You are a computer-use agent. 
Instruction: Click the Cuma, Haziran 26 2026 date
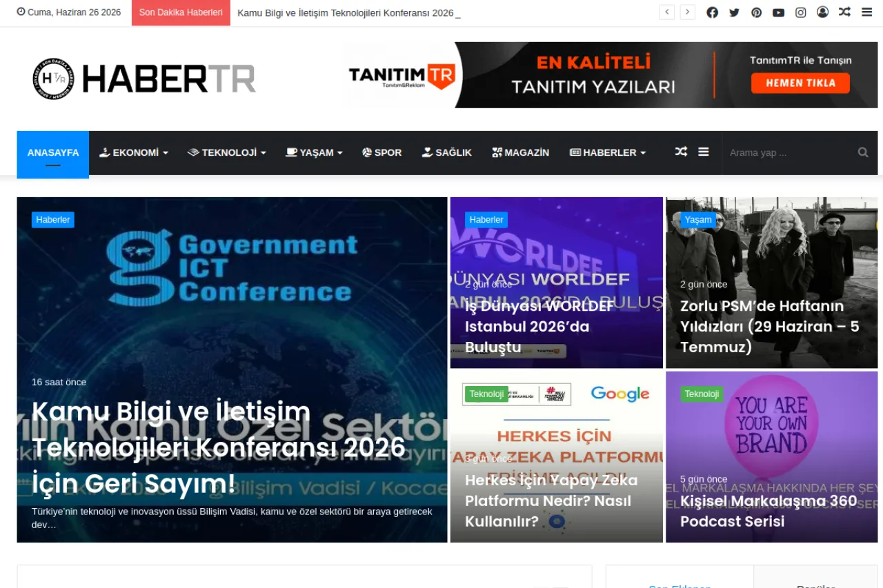pyautogui.click(x=68, y=12)
